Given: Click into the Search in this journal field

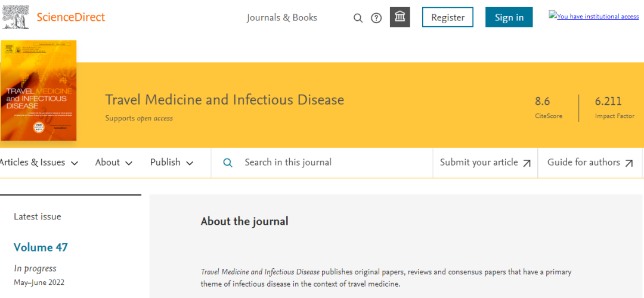Looking at the screenshot, I should 334,163.
